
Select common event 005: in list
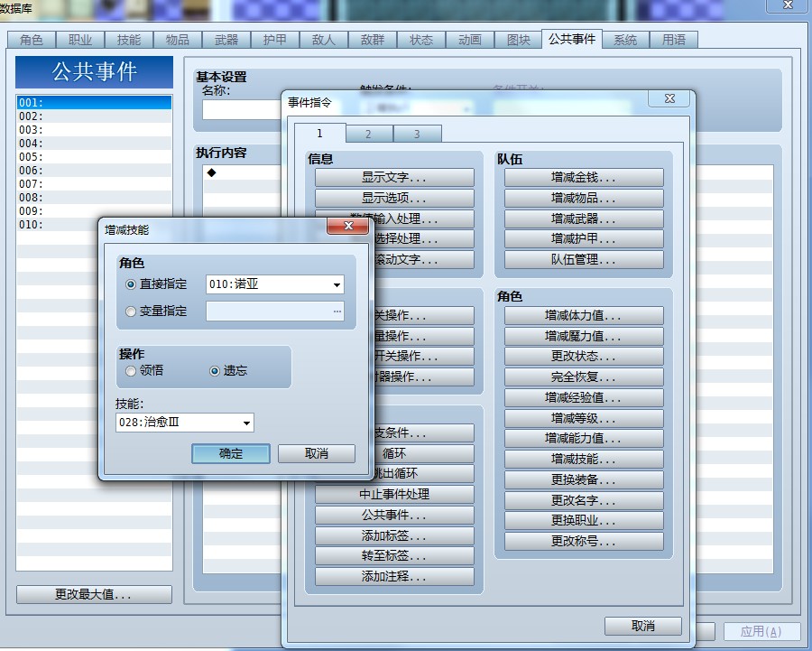click(x=94, y=156)
